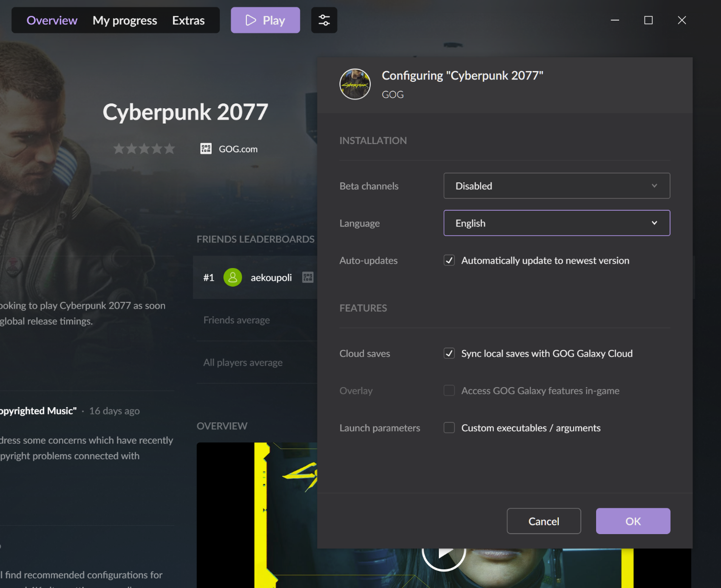Switch to the Extras tab

[189, 20]
